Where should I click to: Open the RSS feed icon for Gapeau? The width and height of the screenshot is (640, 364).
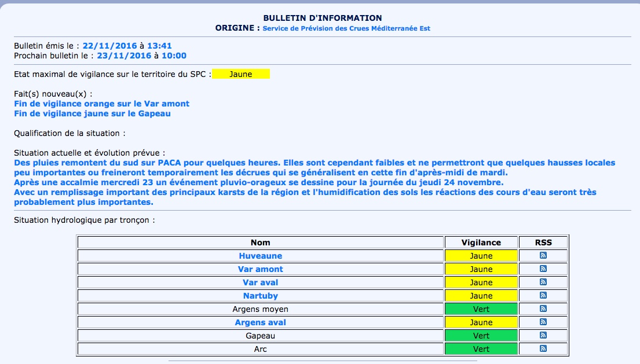click(543, 336)
